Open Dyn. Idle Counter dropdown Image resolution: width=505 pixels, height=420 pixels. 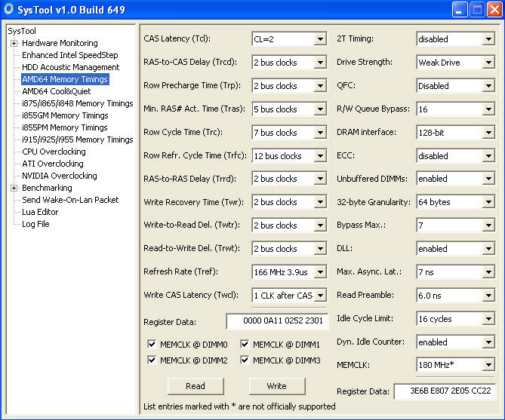pyautogui.click(x=455, y=342)
